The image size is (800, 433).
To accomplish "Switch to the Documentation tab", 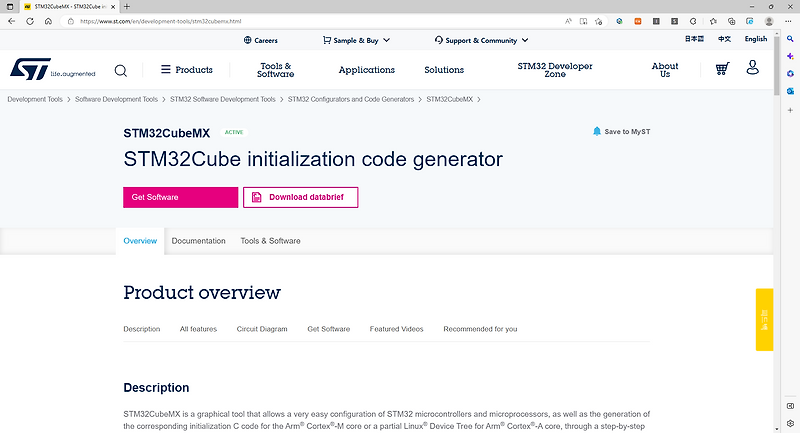I will pos(198,241).
